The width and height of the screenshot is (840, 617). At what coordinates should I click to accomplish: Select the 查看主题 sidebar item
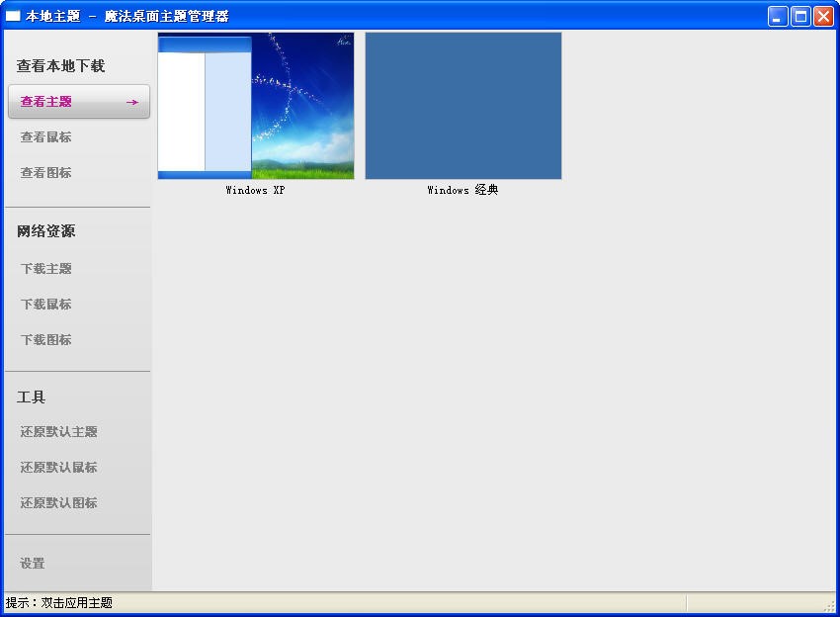tap(79, 101)
